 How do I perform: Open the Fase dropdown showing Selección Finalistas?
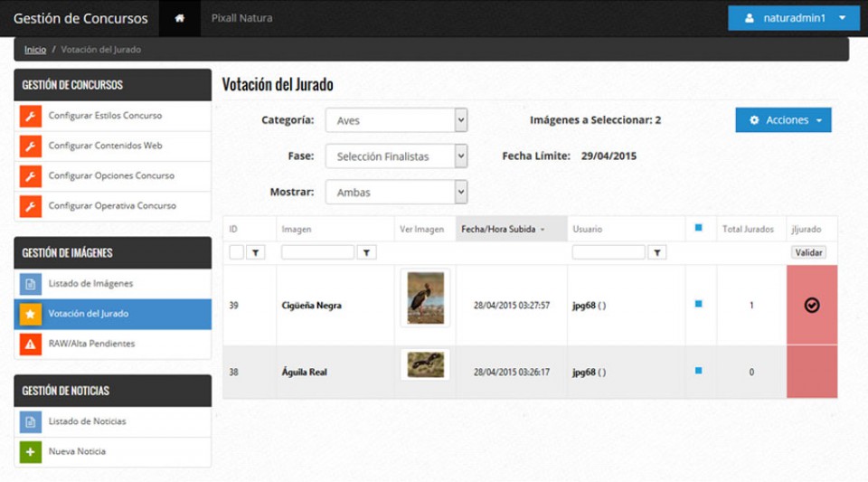tap(396, 156)
